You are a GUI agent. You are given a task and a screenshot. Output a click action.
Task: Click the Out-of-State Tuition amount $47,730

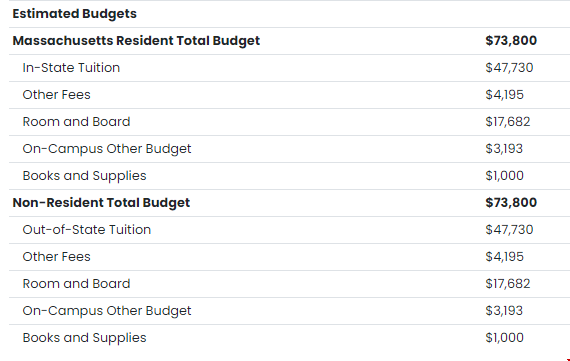pyautogui.click(x=509, y=229)
